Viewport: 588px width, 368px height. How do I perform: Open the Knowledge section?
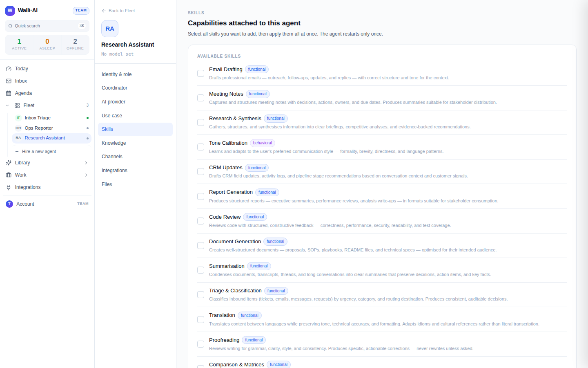coord(135,143)
